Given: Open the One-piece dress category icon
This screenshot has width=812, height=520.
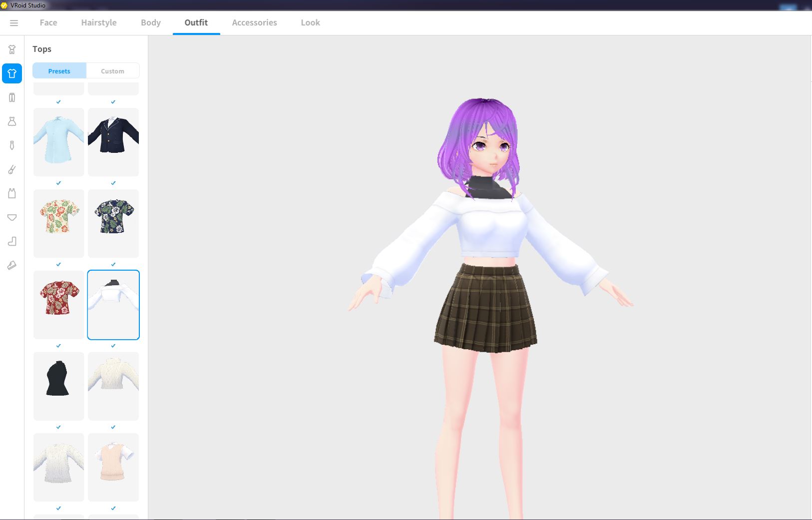Looking at the screenshot, I should point(12,121).
